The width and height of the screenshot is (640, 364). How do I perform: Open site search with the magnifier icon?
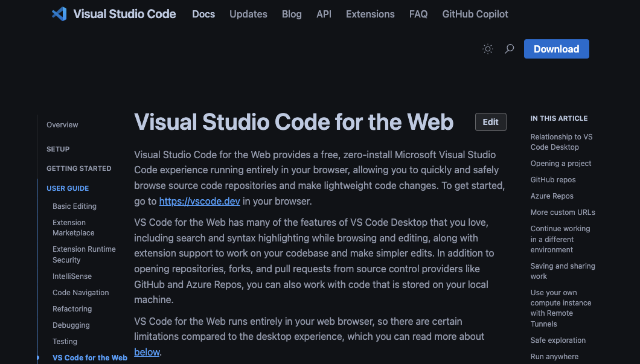click(x=509, y=49)
